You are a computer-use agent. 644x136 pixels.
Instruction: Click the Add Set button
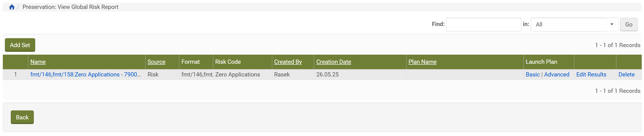click(20, 45)
